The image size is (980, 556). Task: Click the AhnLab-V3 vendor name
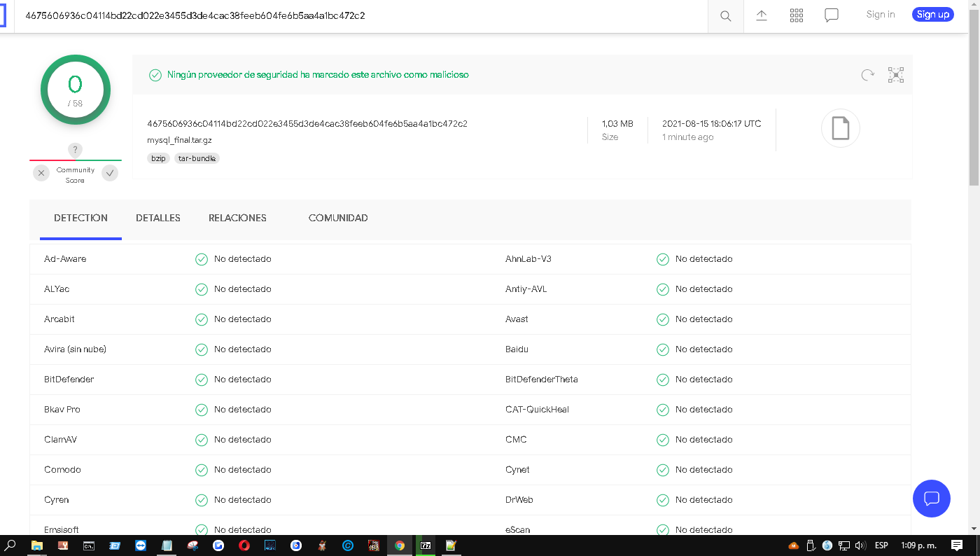[528, 259]
